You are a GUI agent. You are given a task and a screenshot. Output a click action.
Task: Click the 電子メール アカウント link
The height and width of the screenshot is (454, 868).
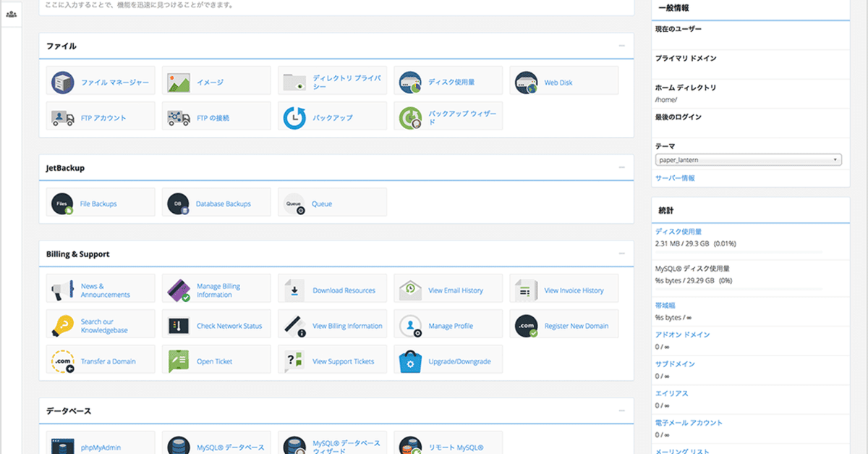(689, 423)
